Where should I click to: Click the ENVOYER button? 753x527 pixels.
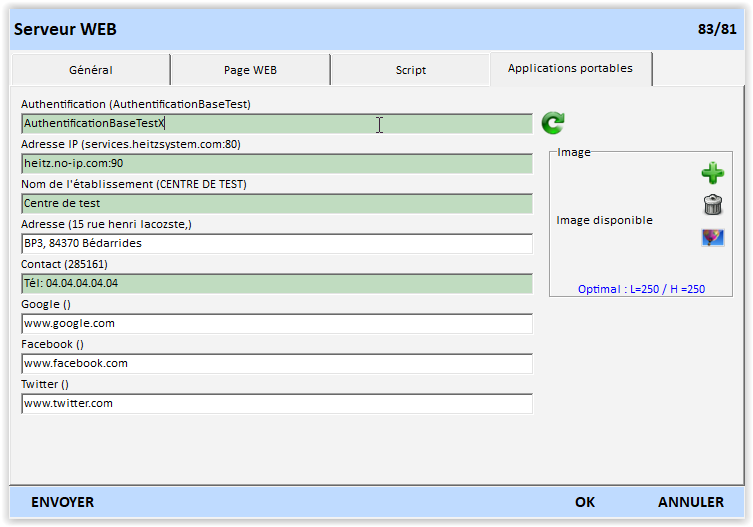coord(62,502)
